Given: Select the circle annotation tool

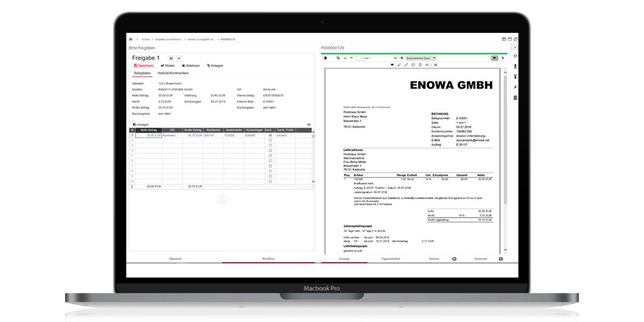Looking at the screenshot, I should click(x=421, y=64).
